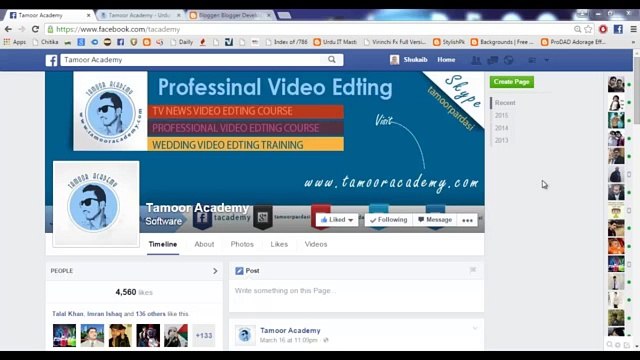The image size is (640, 360).
Task: Open a new browser tab
Action: (x=284, y=15)
